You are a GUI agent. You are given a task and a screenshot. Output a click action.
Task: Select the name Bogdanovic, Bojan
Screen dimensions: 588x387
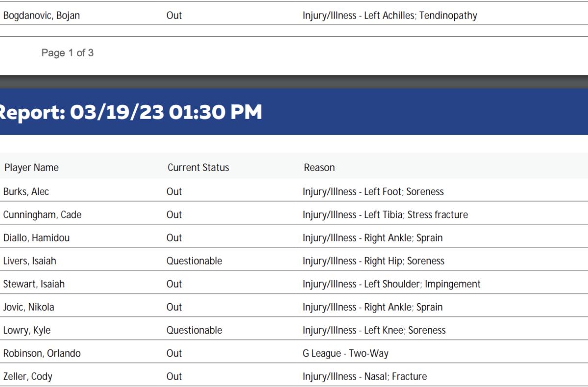click(41, 16)
